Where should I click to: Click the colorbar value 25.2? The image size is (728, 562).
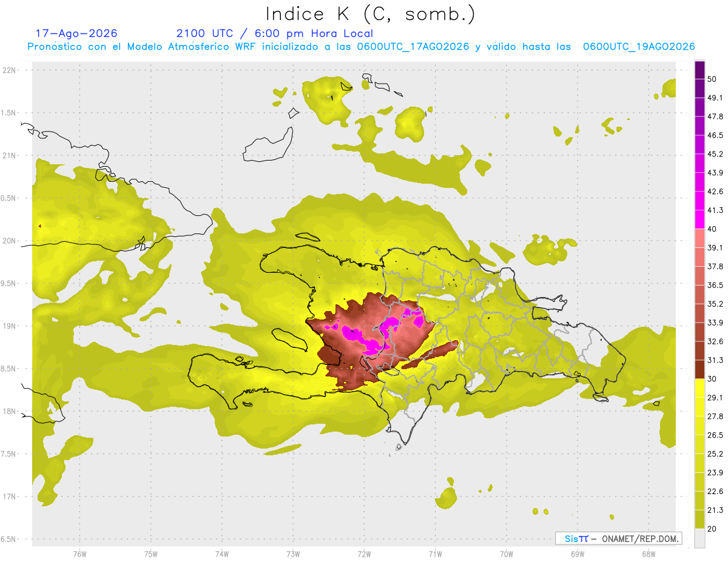pos(715,454)
